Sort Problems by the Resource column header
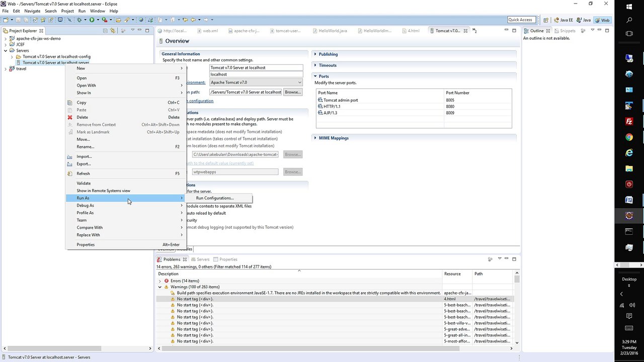Image resolution: width=644 pixels, height=362 pixels. 456,274
